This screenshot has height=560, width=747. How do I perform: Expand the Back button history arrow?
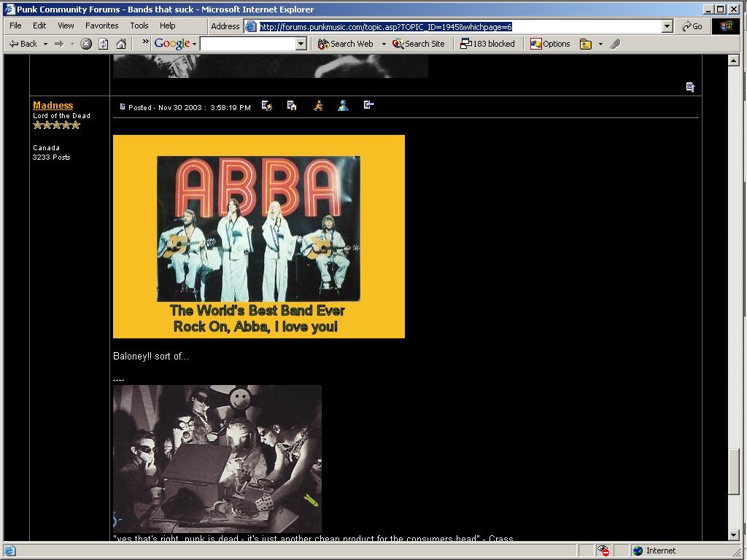click(45, 44)
